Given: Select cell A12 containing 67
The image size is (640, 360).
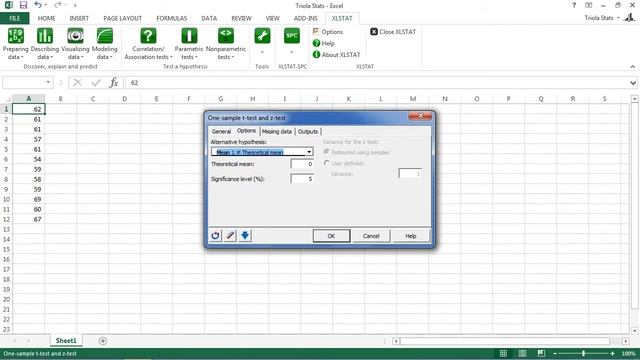Looking at the screenshot, I should 29,219.
